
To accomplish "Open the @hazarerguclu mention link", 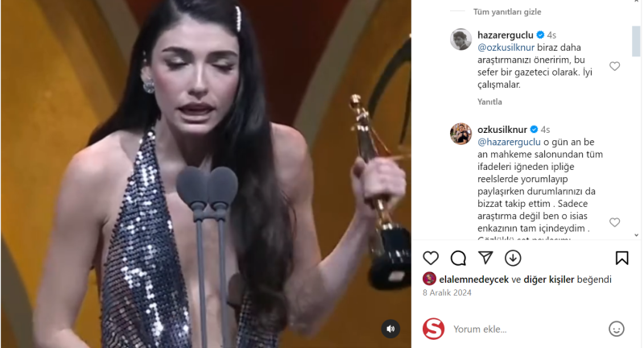I will [x=509, y=142].
